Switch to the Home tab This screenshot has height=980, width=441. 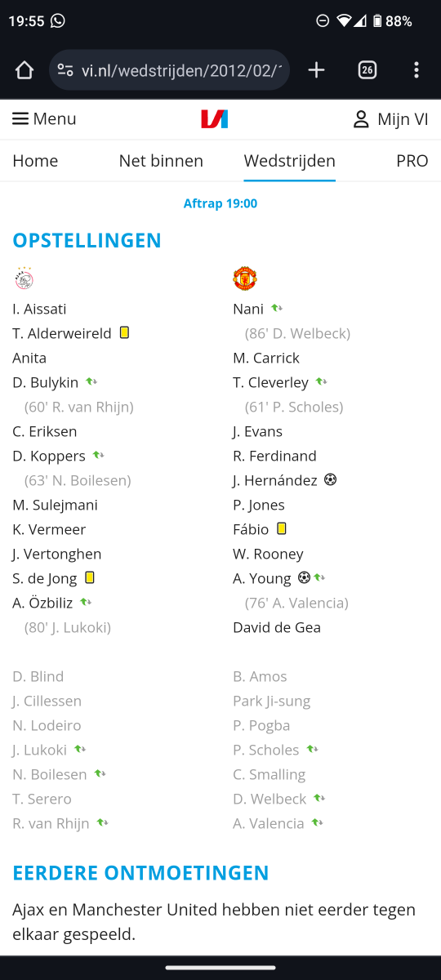pos(35,161)
